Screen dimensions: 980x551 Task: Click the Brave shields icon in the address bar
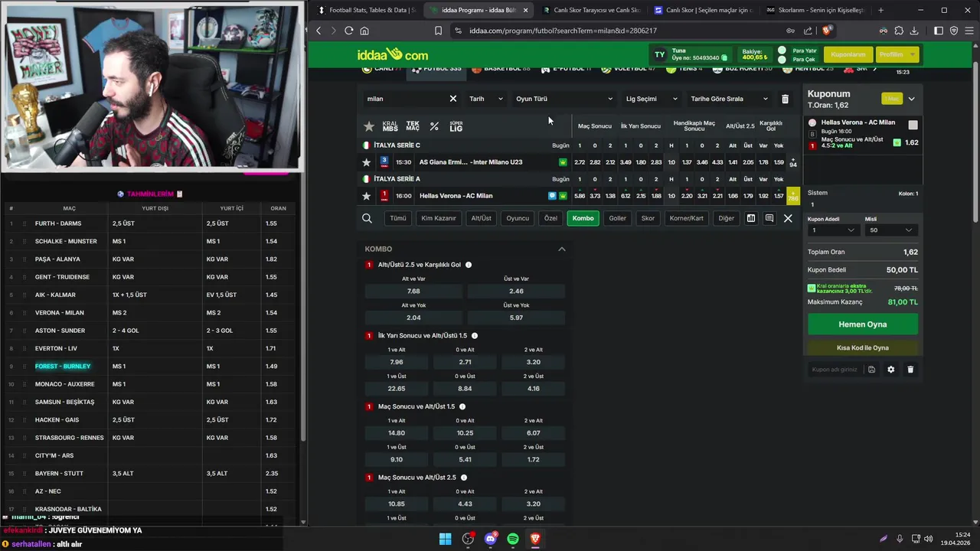[x=827, y=31]
